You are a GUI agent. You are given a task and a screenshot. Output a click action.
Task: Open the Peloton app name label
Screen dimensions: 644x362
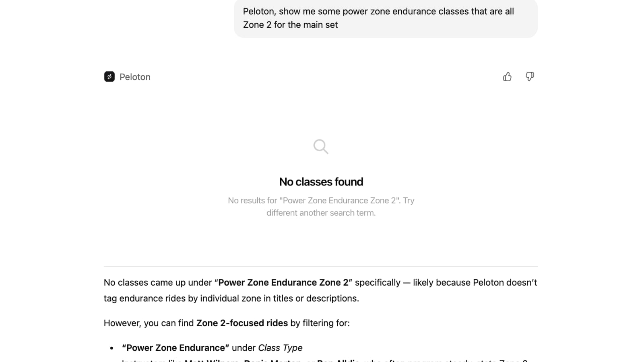135,77
